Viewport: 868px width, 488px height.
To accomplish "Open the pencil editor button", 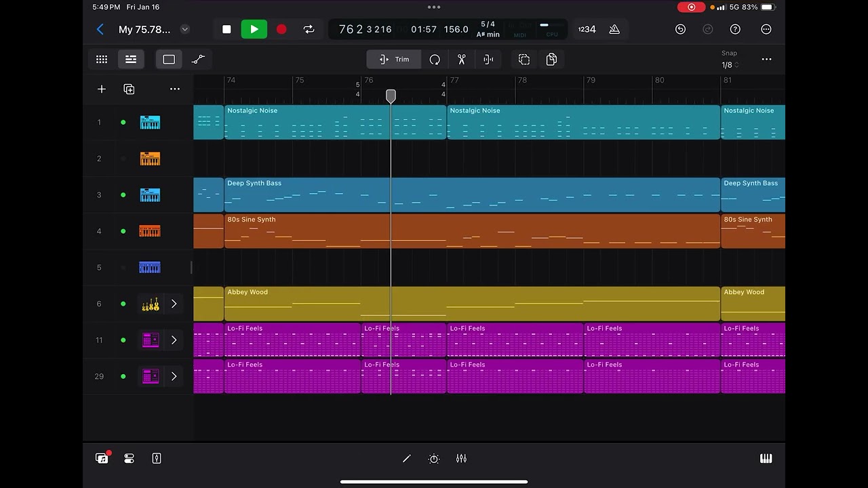I will click(407, 459).
